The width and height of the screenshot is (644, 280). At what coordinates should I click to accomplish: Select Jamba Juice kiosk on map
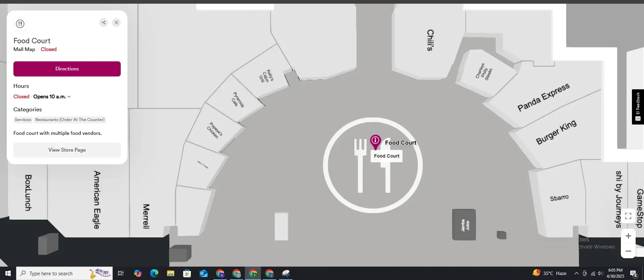coord(465,225)
